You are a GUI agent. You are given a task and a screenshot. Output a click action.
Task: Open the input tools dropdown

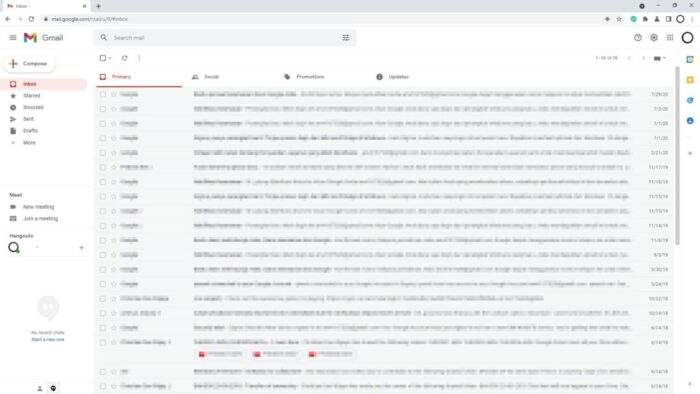(x=660, y=58)
